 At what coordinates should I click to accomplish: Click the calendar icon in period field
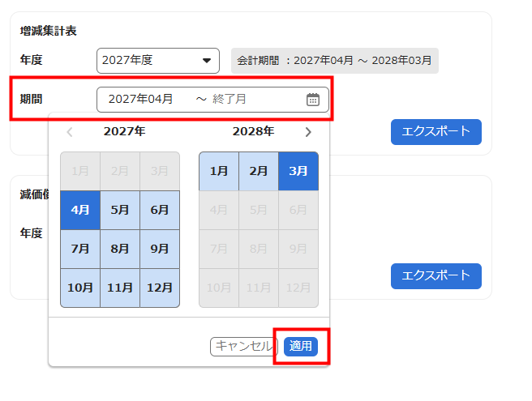pyautogui.click(x=313, y=100)
